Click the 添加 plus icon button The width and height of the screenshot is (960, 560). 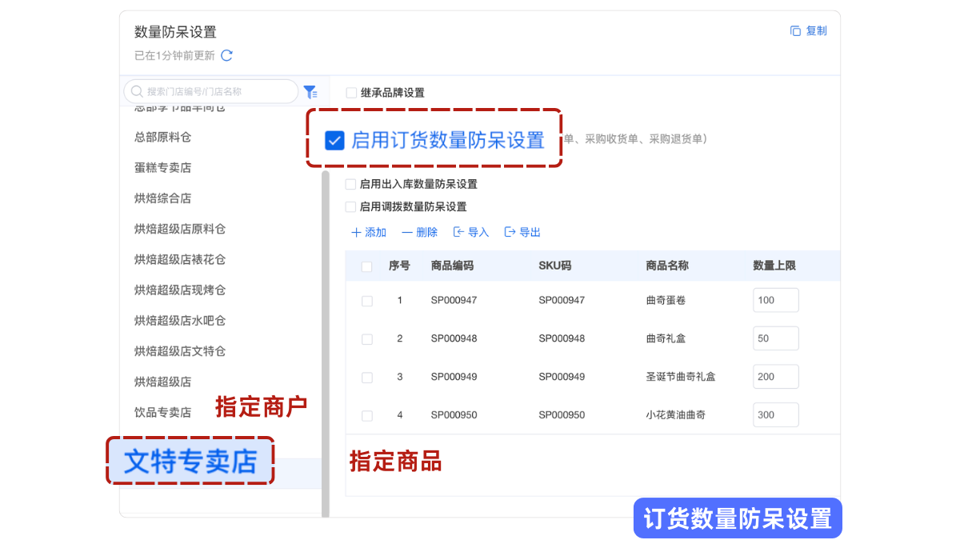[356, 233]
